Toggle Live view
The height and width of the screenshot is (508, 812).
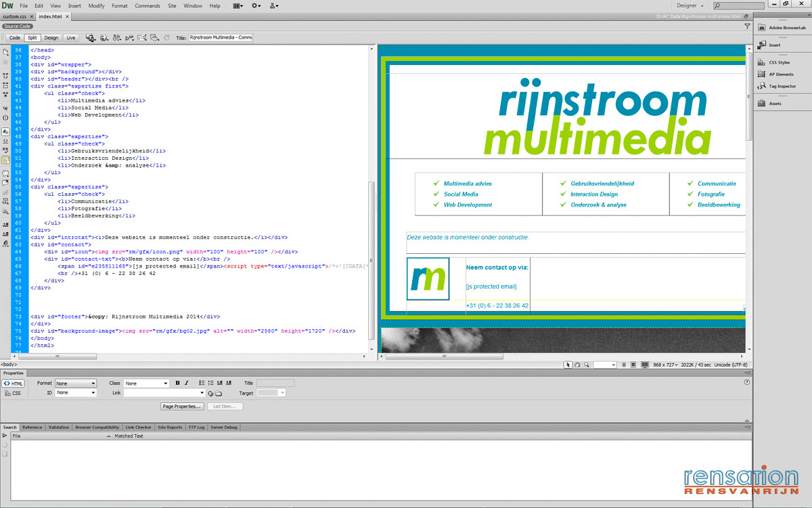tap(71, 38)
